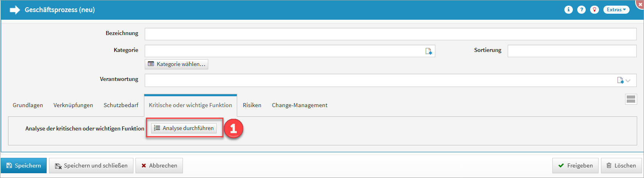Click the new-entry icon in Kategorie field
644x178 pixels.
(x=429, y=51)
